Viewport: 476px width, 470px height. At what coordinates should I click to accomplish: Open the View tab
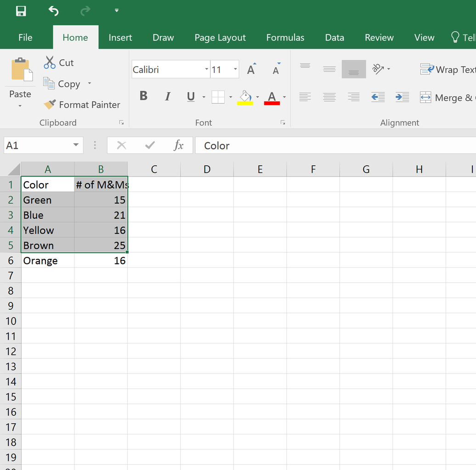point(424,38)
